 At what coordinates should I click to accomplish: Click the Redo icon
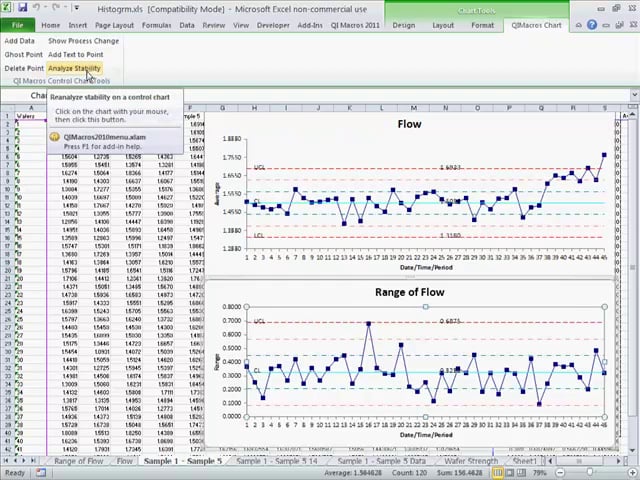(x=56, y=7)
